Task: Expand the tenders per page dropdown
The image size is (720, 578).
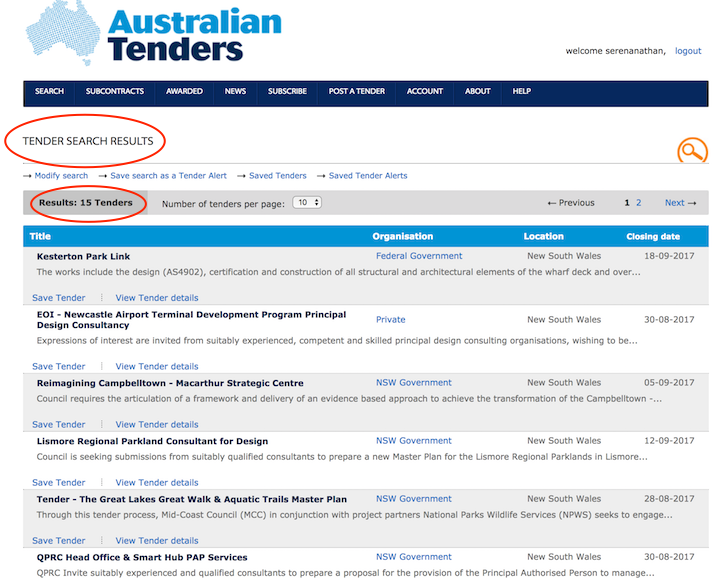Action: coord(307,202)
